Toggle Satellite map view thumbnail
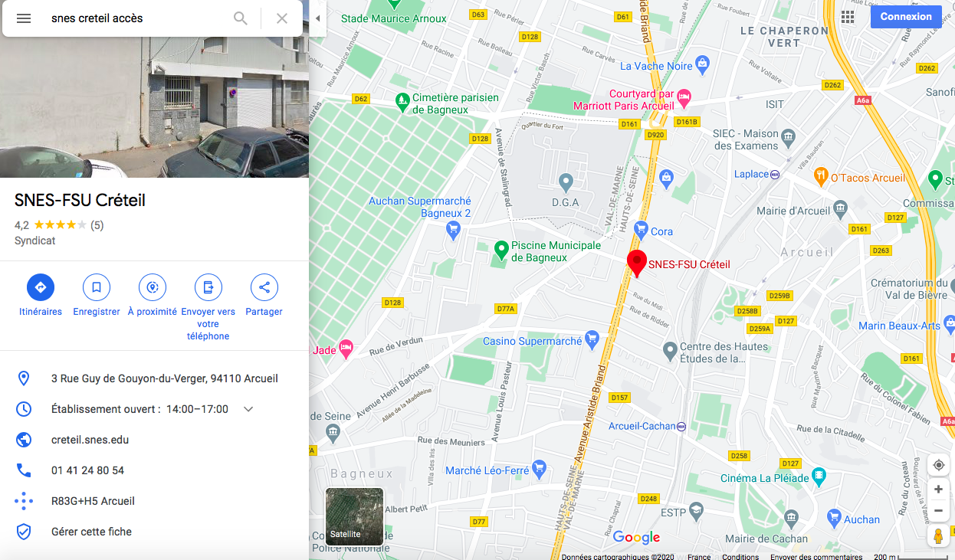Screen dimensions: 955x560 click(354, 516)
